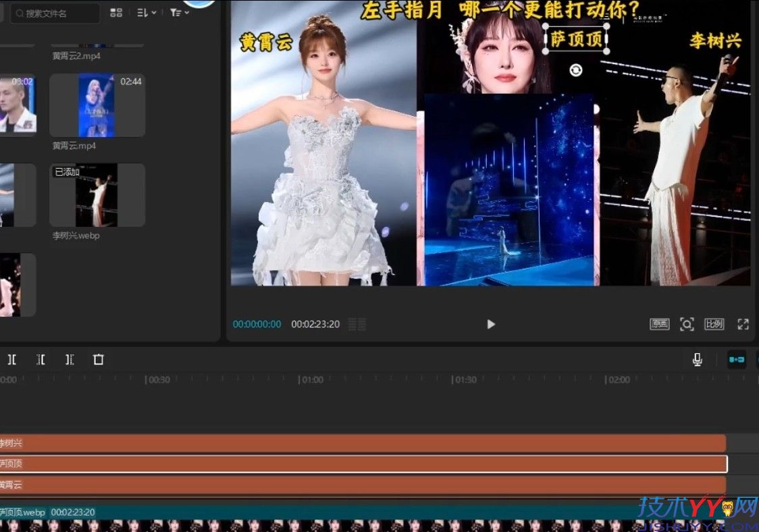Click the 搜索文件名 search field
This screenshot has height=532, width=759.
tap(54, 12)
